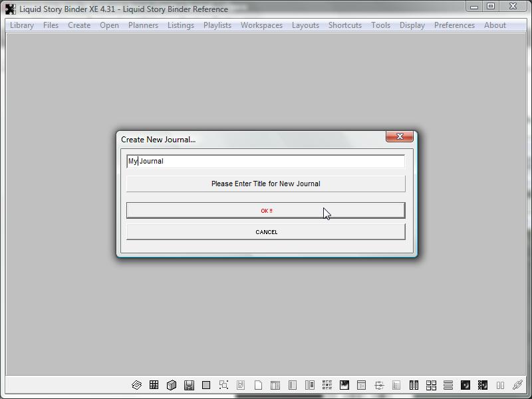Open the Workspaces menu
This screenshot has height=399, width=532.
(261, 25)
